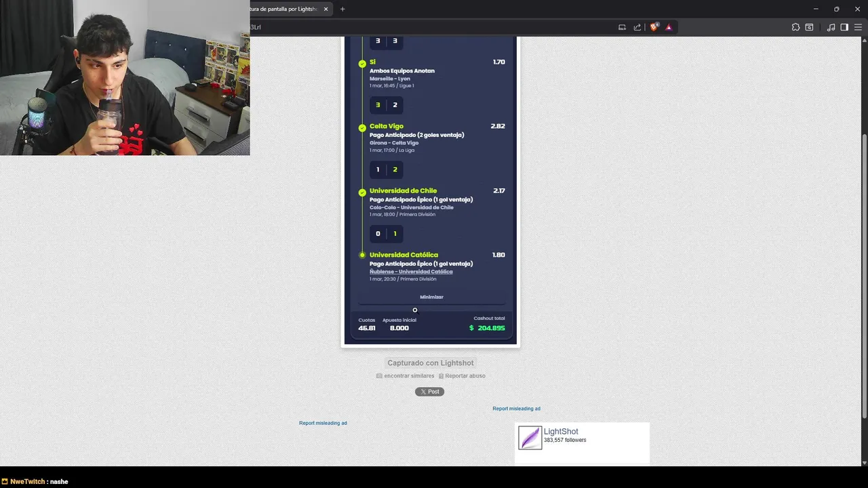Click the 'Marseille - Lyon' match text

pos(390,79)
